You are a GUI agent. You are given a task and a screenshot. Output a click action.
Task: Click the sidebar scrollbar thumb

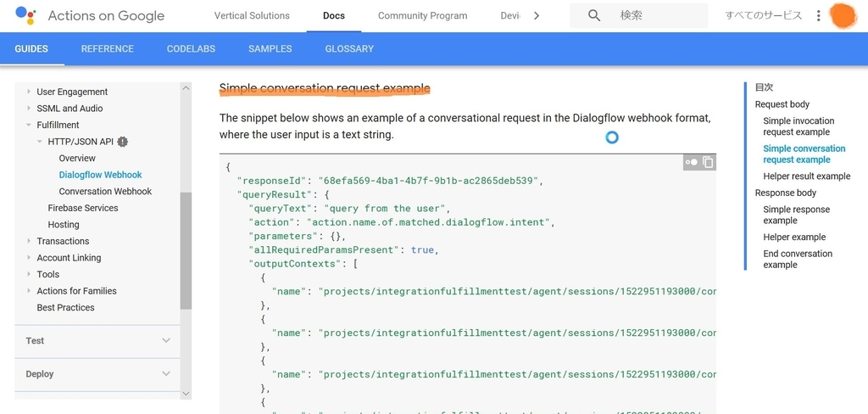186,250
